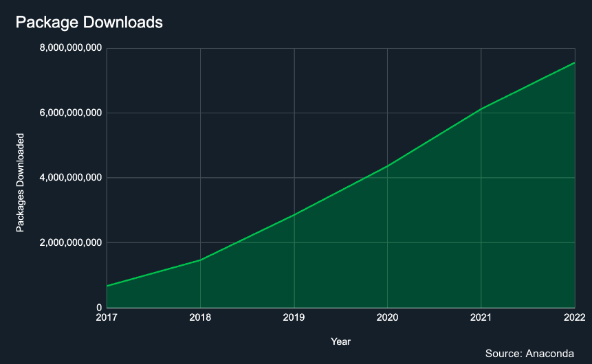Image resolution: width=592 pixels, height=364 pixels.
Task: Click the Packages Downloaded axis title
Action: coord(20,183)
